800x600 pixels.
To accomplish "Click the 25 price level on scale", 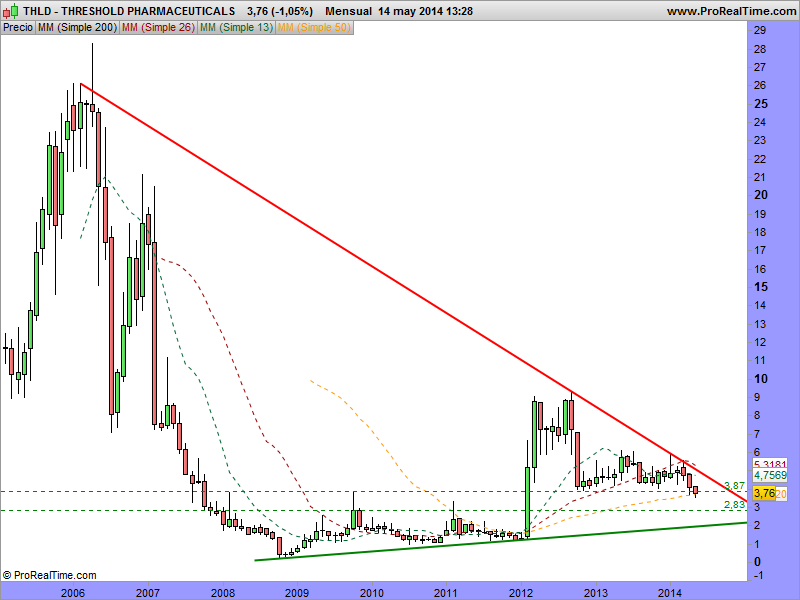I will pos(761,104).
